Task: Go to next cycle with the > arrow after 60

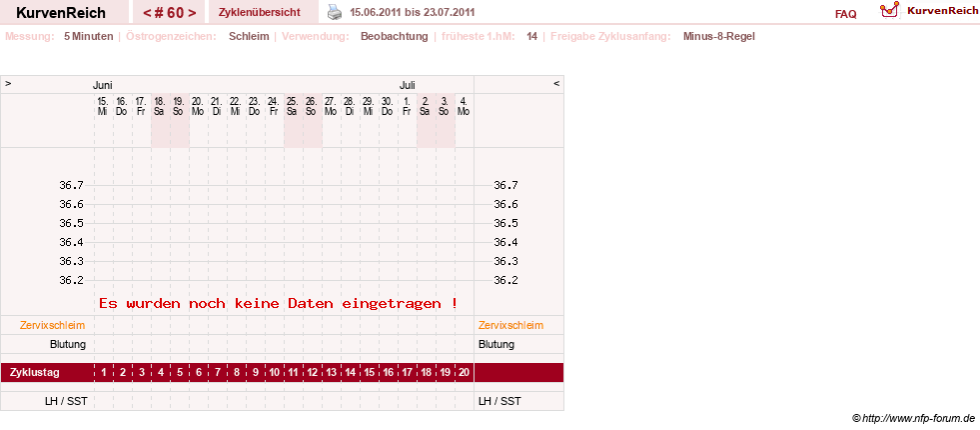Action: pos(191,13)
